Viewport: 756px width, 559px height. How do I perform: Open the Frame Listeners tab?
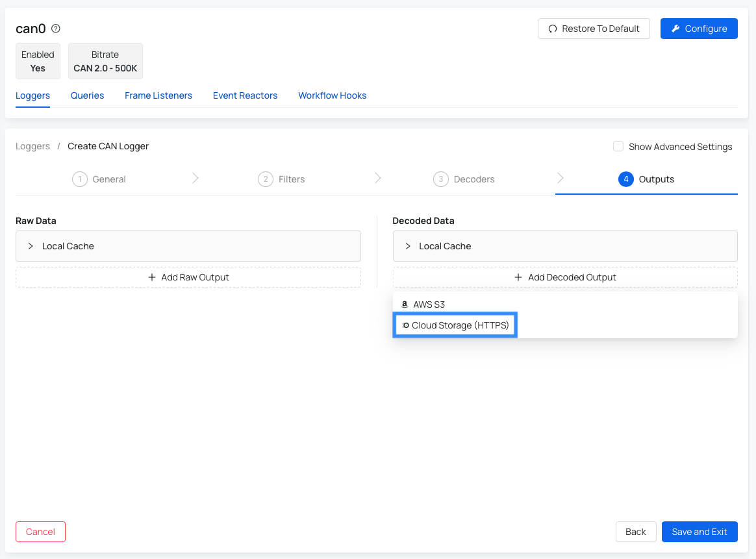coord(158,95)
